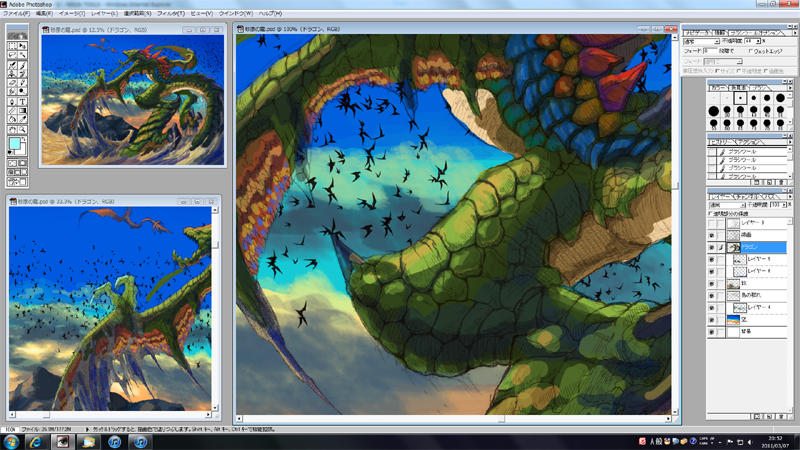Open brush opacity slider arrow in options
The image size is (800, 450).
pyautogui.click(x=758, y=41)
